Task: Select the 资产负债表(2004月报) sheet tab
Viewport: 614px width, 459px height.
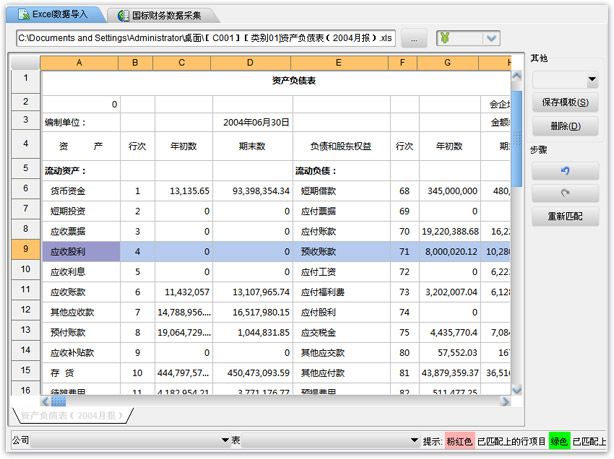Action: [72, 416]
